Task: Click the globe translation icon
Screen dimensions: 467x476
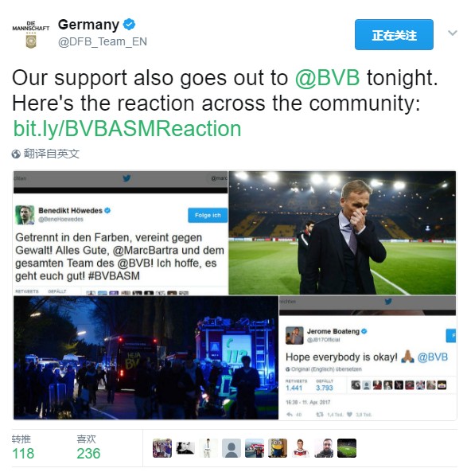Action: coord(16,154)
